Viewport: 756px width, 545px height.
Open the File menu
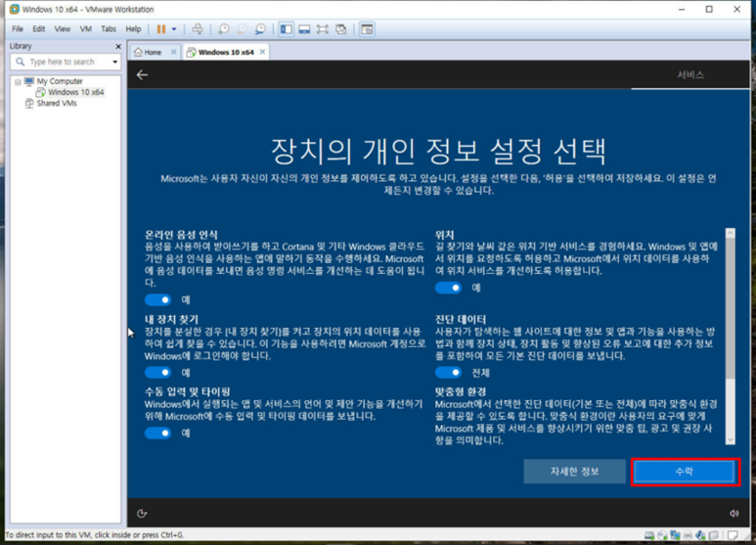coord(18,29)
